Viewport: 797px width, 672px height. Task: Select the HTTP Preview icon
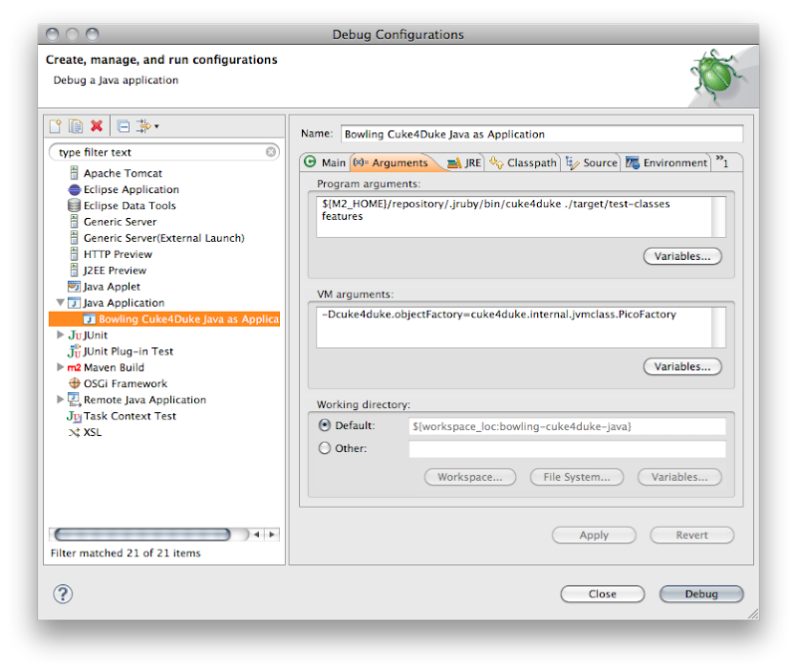[x=74, y=254]
